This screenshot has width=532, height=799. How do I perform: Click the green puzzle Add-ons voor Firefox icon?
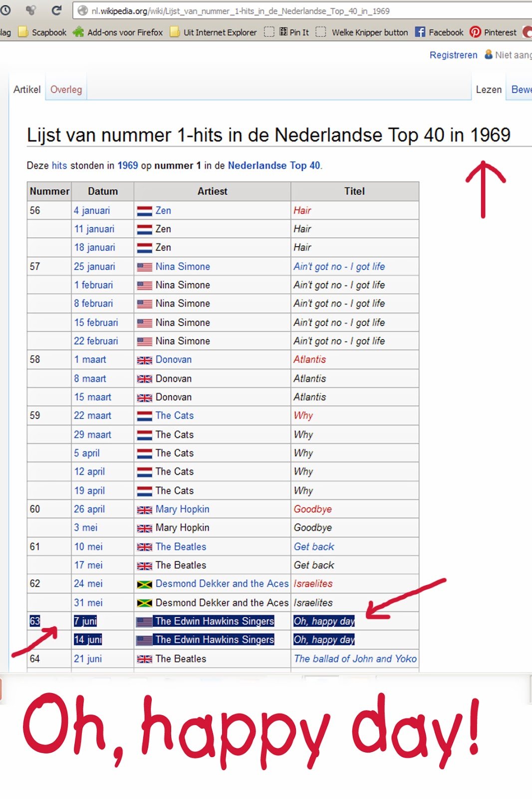78,32
